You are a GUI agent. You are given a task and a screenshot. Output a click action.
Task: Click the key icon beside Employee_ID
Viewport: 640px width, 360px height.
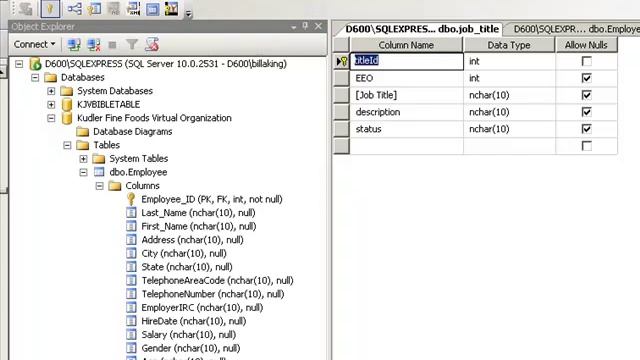[x=131, y=199]
